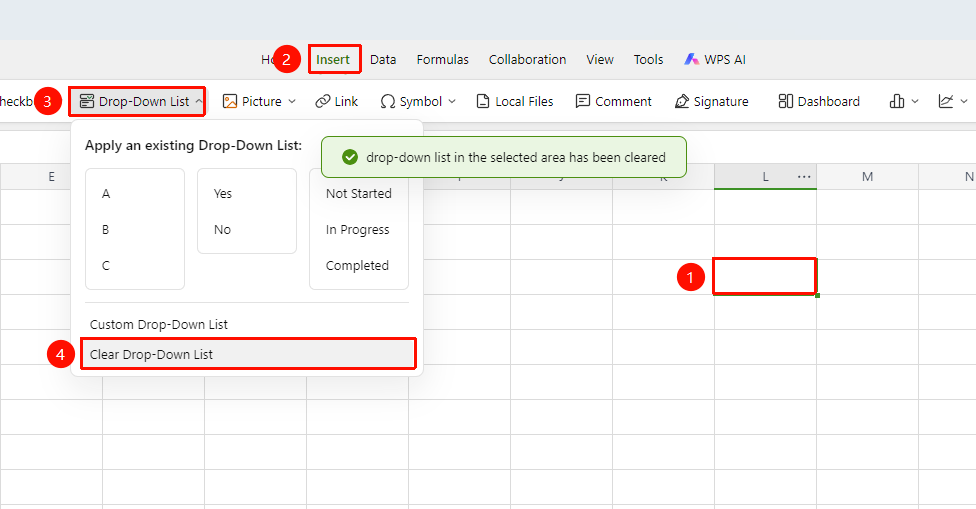Viewport: 976px width, 509px height.
Task: Click "Apply an existing Drop-Down List:" heading
Action: tap(194, 146)
